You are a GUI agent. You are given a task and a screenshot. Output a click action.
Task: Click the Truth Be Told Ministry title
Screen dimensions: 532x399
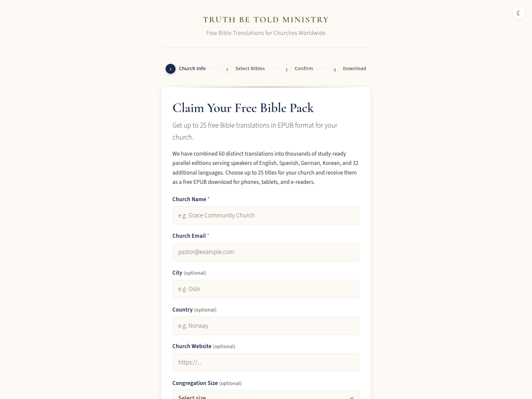[x=266, y=20]
